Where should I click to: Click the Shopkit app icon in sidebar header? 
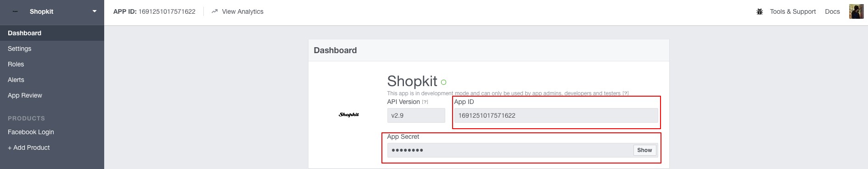coord(15,11)
